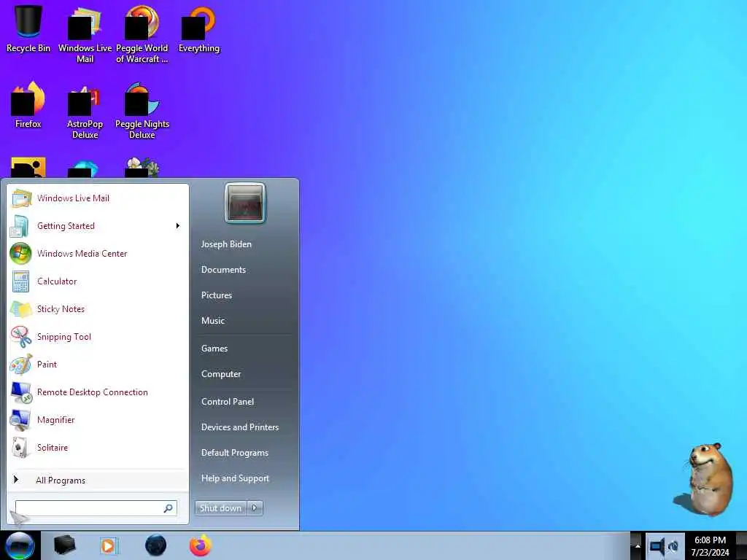Select the Solitaire text entry

53,447
